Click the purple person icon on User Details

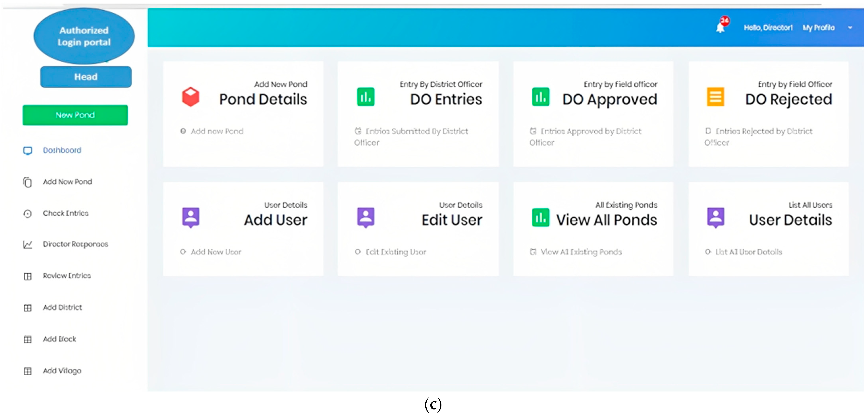click(716, 217)
